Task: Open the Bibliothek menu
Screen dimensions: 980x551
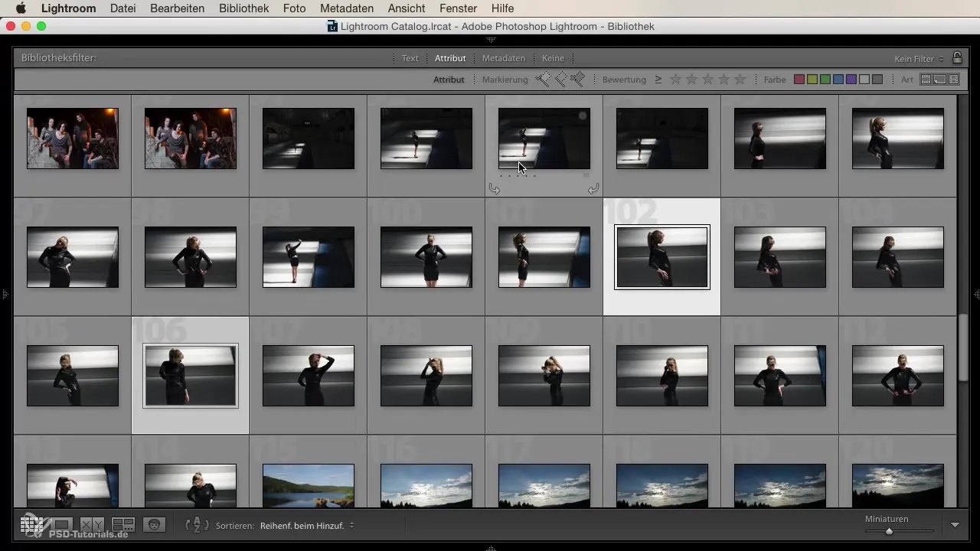Action: [243, 8]
